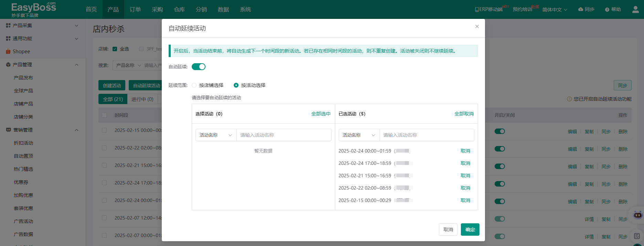Open the 仓库 top menu
Screen dimensions: 644x246
(179, 9)
